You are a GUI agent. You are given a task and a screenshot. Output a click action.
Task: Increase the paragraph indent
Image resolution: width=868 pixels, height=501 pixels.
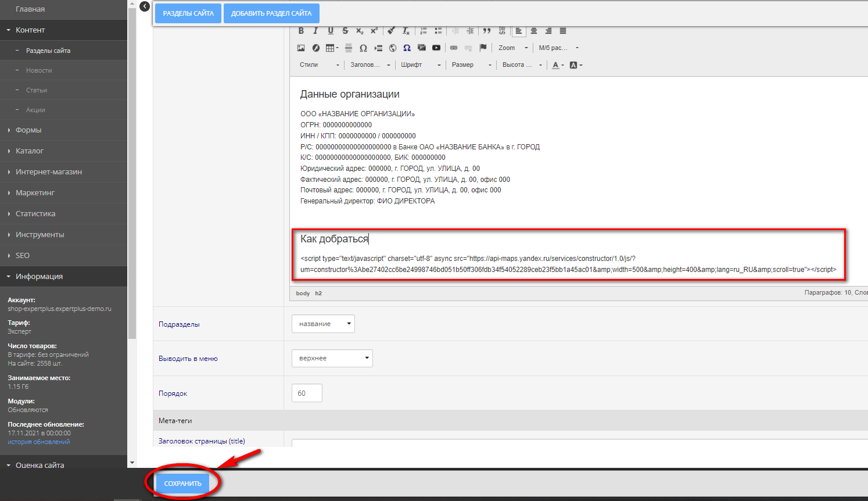point(470,31)
